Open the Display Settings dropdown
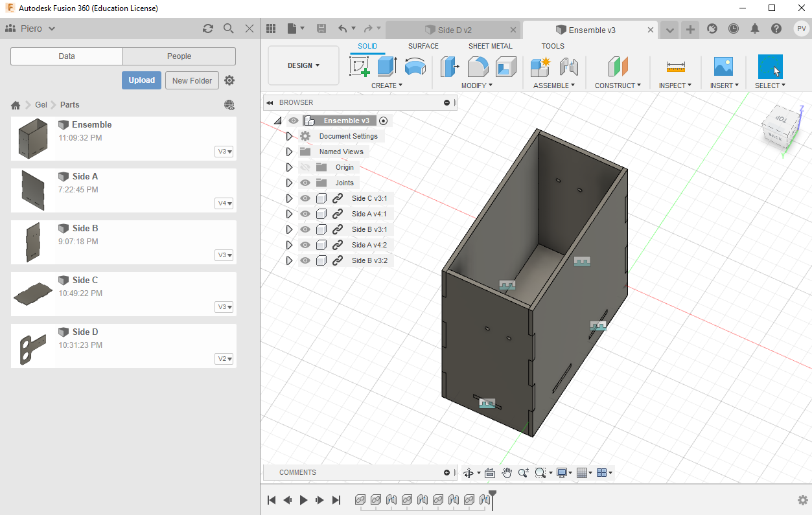This screenshot has width=812, height=515. [564, 473]
